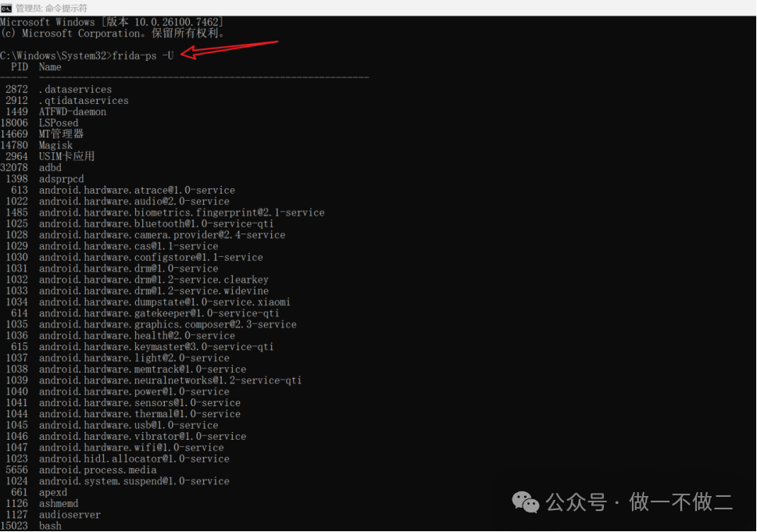Click the Microsoft Corporation copyright line

(112, 34)
